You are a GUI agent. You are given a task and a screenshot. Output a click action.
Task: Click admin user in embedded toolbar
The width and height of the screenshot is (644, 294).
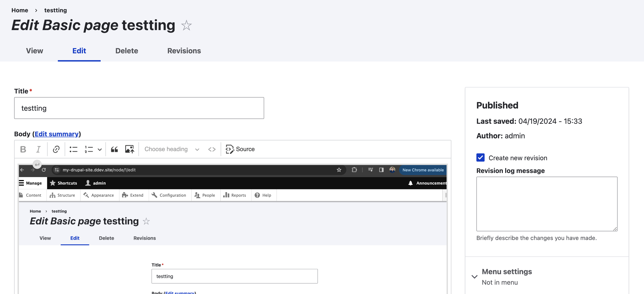click(x=95, y=183)
